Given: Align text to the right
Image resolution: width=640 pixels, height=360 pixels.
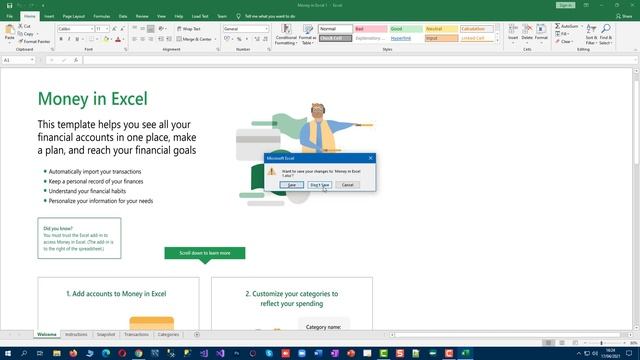Looking at the screenshot, I should pyautogui.click(x=151, y=39).
